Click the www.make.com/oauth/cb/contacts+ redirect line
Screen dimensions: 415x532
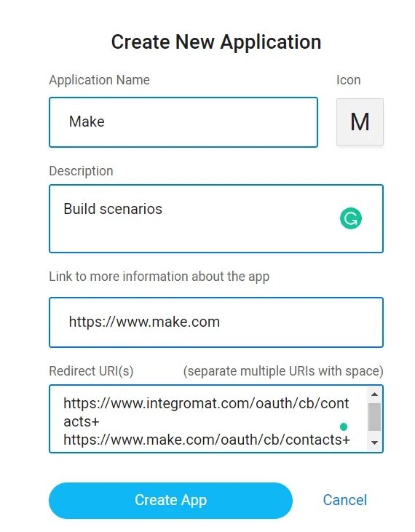206,440
